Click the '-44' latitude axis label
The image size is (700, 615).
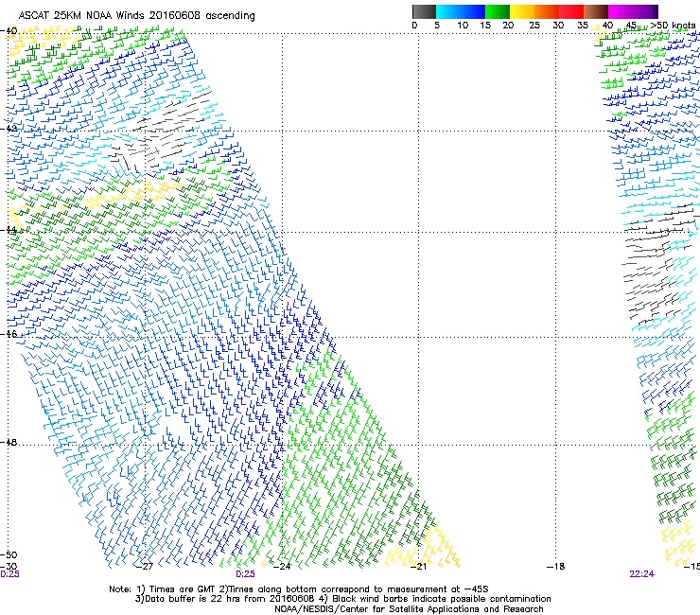pos(9,230)
